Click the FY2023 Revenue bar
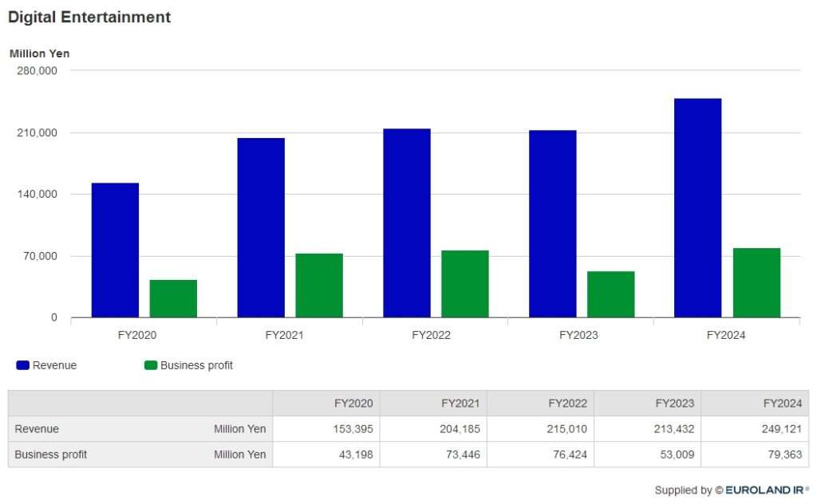The width and height of the screenshot is (817, 504). (x=552, y=224)
